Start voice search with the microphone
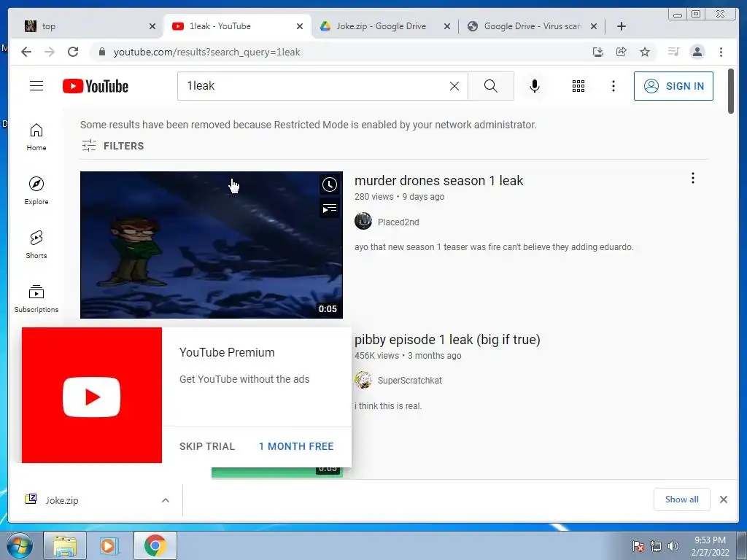The height and width of the screenshot is (560, 747). pos(535,86)
